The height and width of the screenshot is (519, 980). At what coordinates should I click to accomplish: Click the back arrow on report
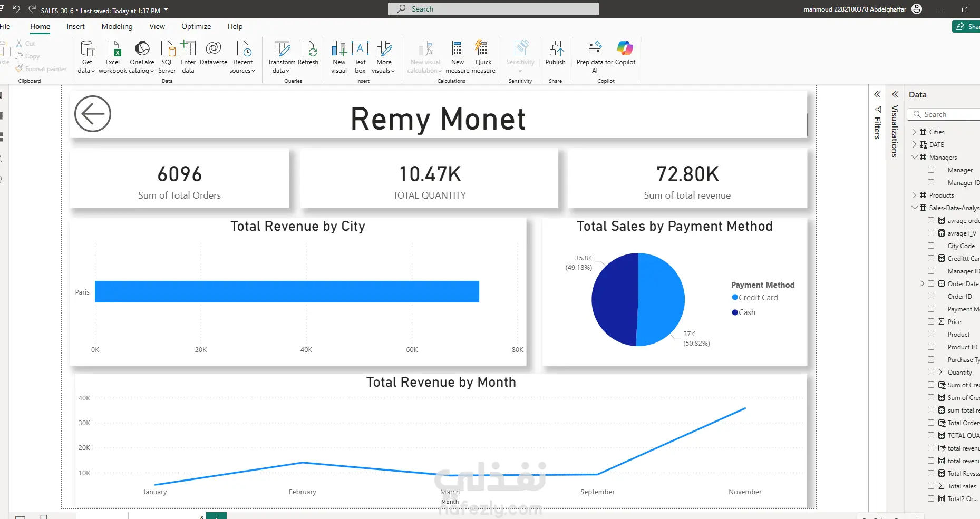coord(93,114)
